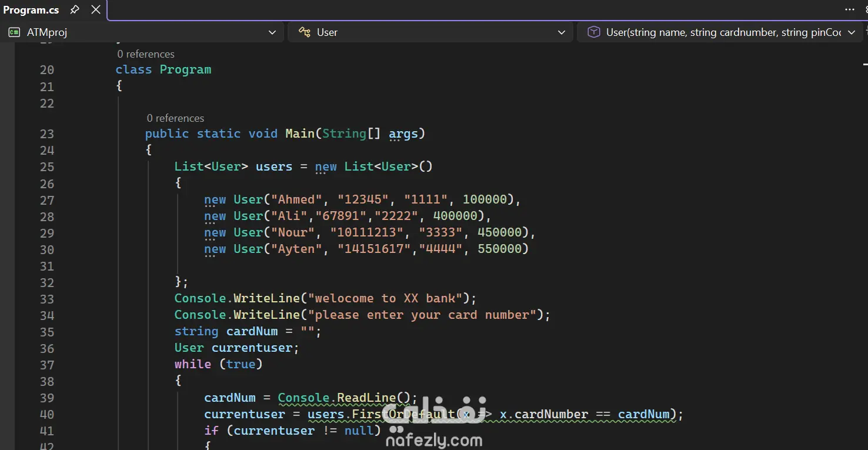Click the "while" keyword on line 37
868x450 pixels.
[192, 364]
